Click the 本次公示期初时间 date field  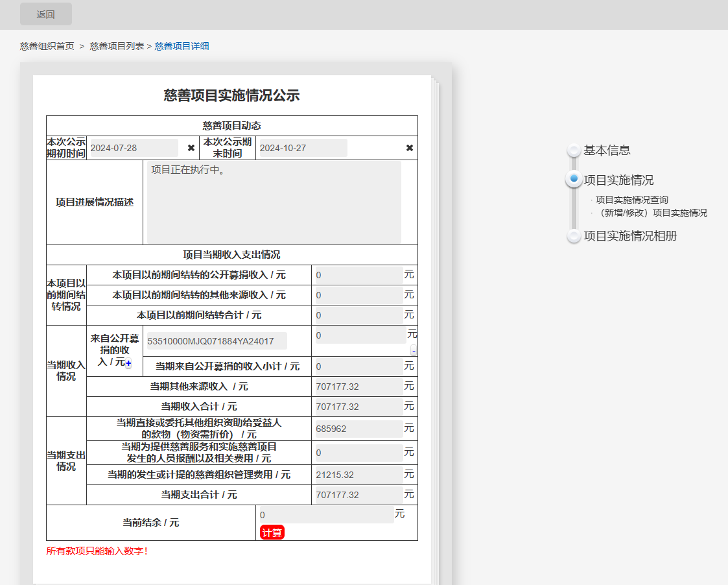(x=133, y=148)
